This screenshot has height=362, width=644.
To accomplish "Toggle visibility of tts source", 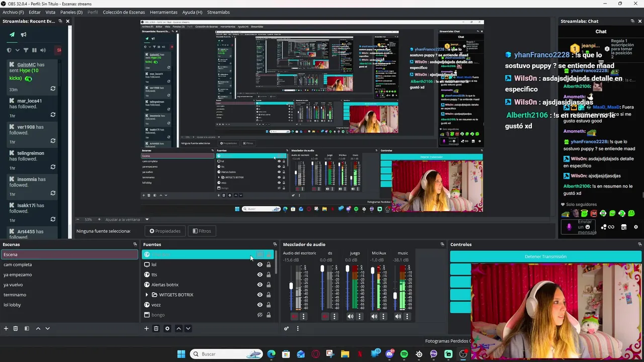I will coord(260,275).
